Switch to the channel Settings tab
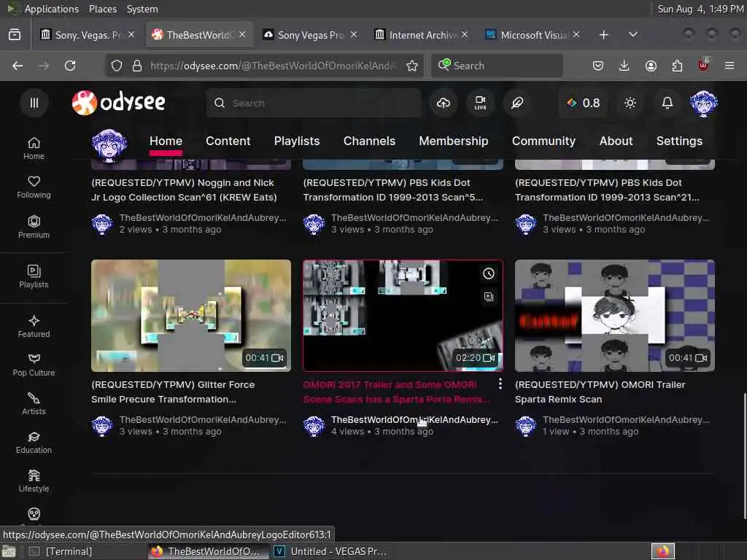The image size is (747, 560). (679, 141)
